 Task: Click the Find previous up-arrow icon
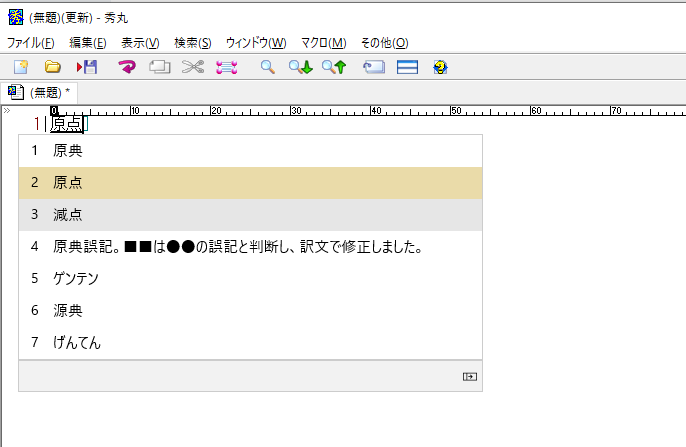pos(334,67)
